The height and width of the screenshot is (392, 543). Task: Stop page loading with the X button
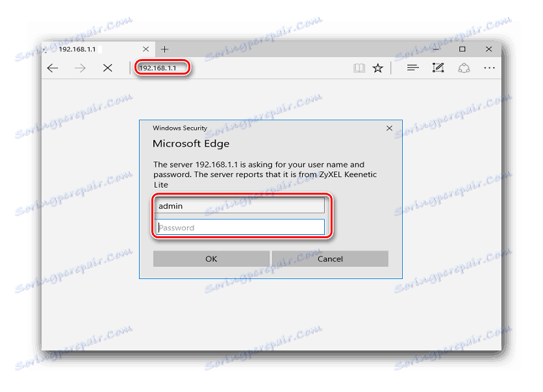coord(108,67)
